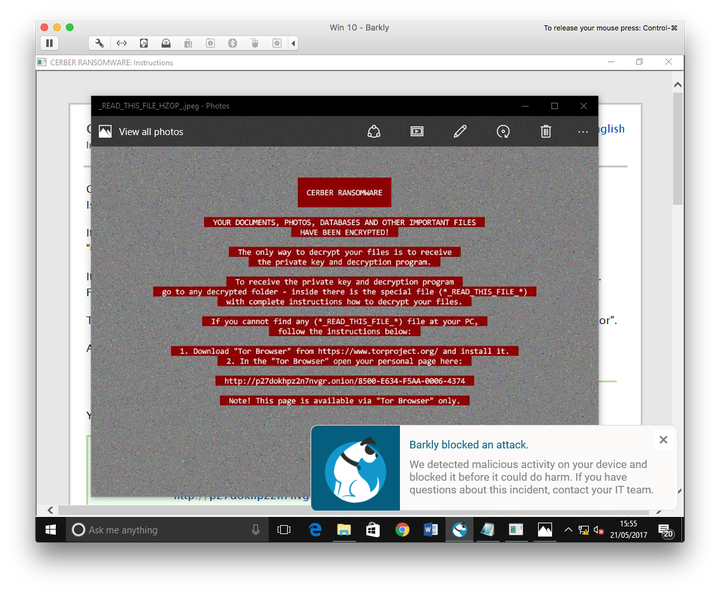The image size is (720, 593).
Task: Click the onion URL in ransom image
Action: pos(344,381)
